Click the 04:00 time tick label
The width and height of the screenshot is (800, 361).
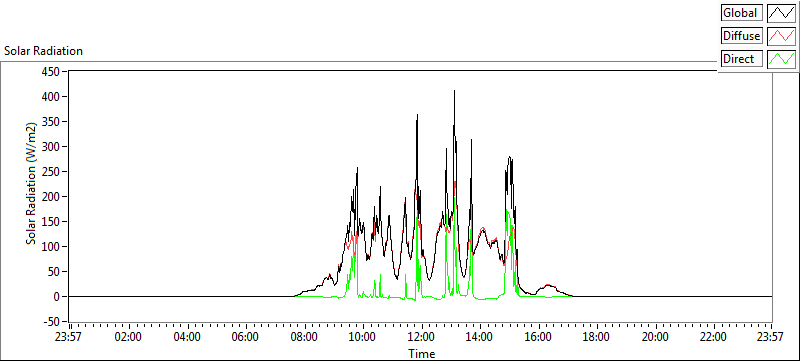[x=188, y=337]
